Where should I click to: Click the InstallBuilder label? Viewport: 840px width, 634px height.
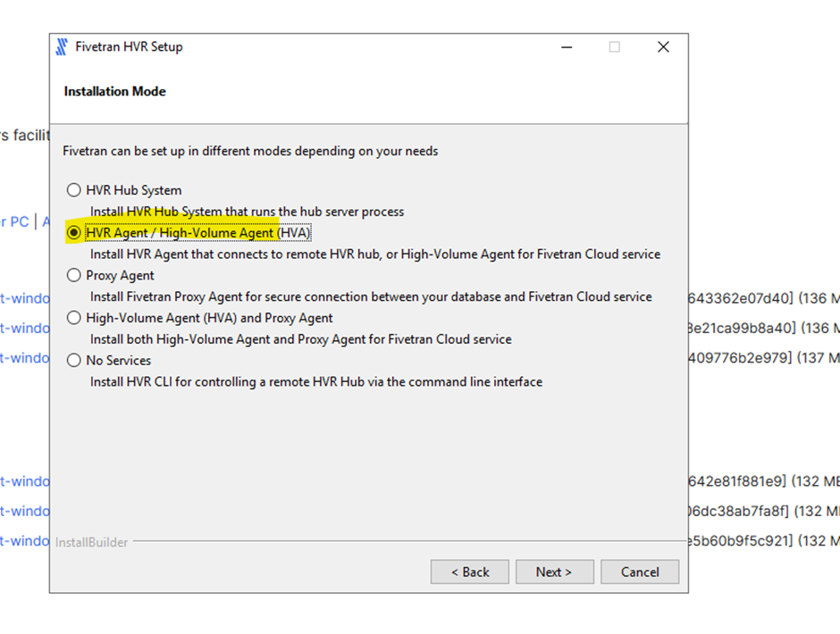(92, 542)
